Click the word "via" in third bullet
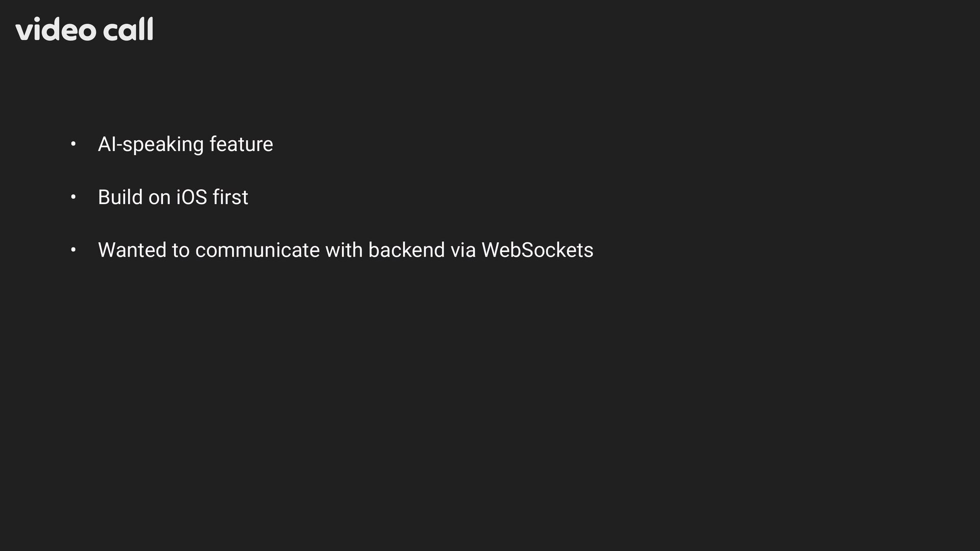Viewport: 980px width, 551px height. [463, 250]
